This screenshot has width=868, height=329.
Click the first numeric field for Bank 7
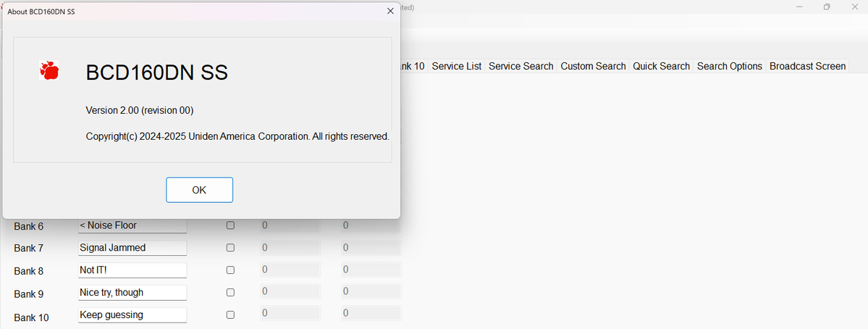pos(290,248)
